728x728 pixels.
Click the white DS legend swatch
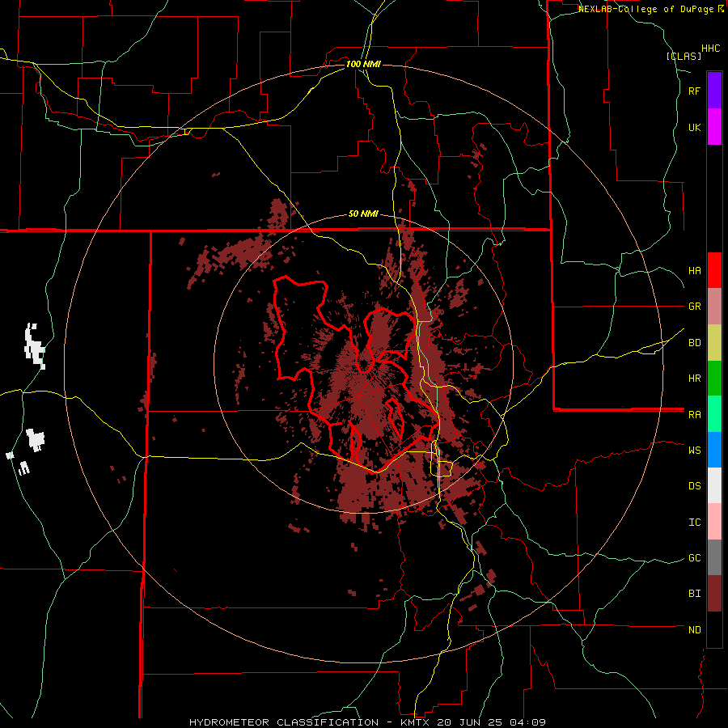coord(714,485)
